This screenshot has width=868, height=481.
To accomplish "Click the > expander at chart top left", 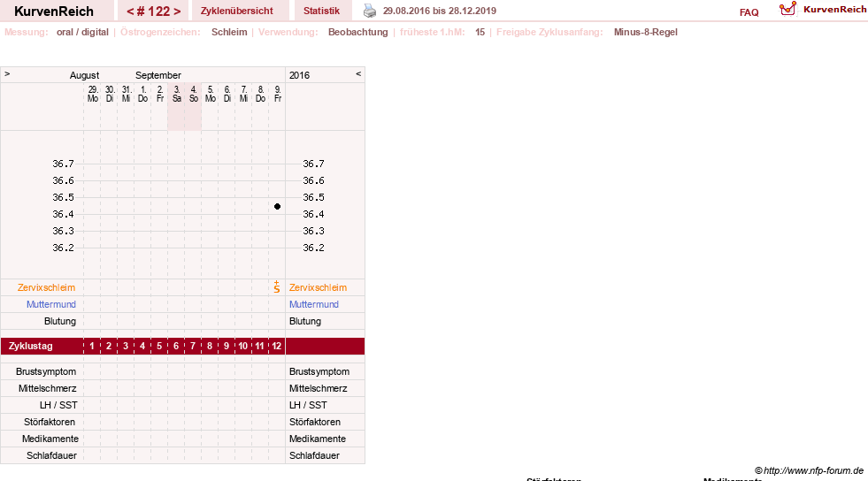I will 7,73.
